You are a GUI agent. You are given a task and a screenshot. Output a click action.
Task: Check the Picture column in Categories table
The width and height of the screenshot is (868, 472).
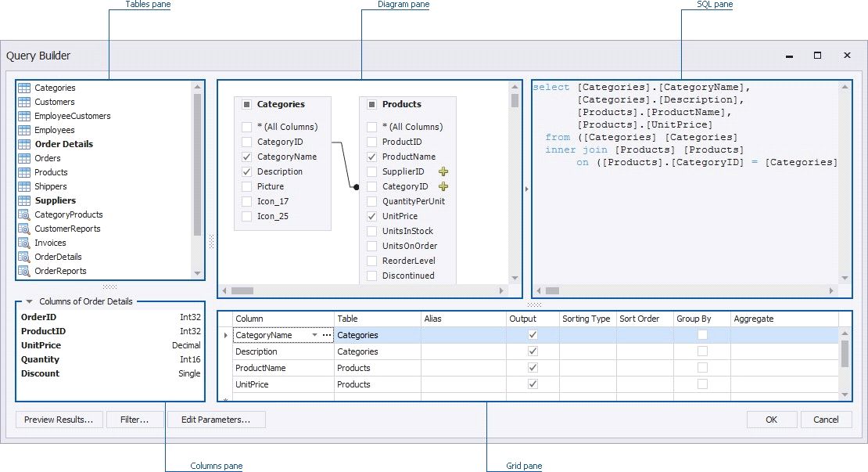[x=247, y=186]
